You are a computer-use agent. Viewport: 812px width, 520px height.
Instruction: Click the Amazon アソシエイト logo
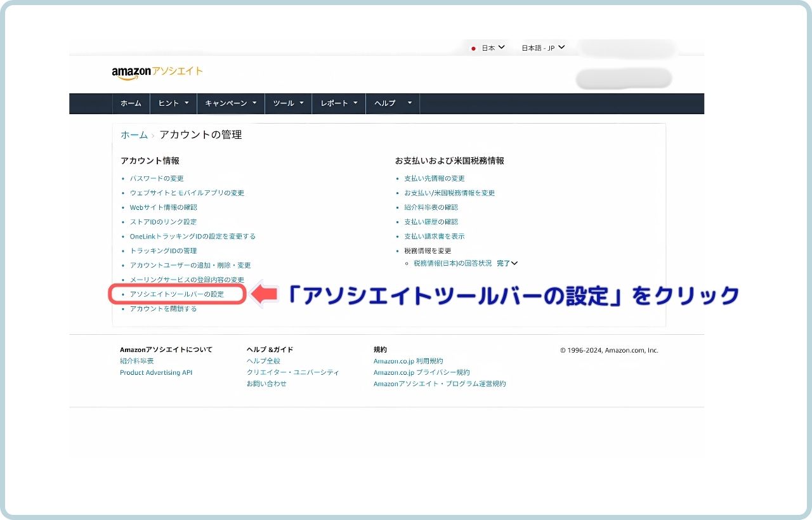(157, 72)
